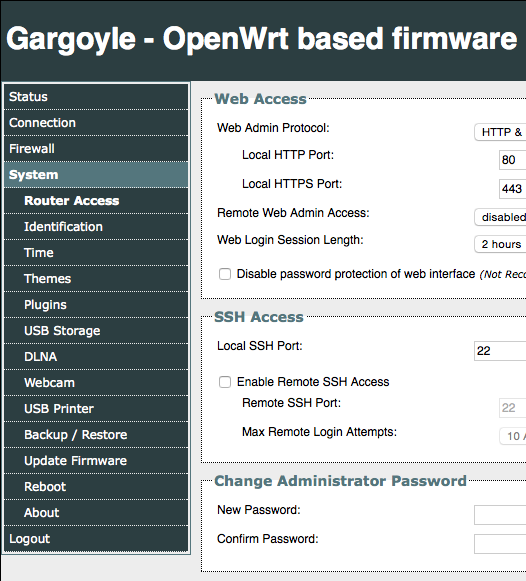Click the Gargoyle firmware page title
Viewport: 526px width, 581px height.
[262, 38]
